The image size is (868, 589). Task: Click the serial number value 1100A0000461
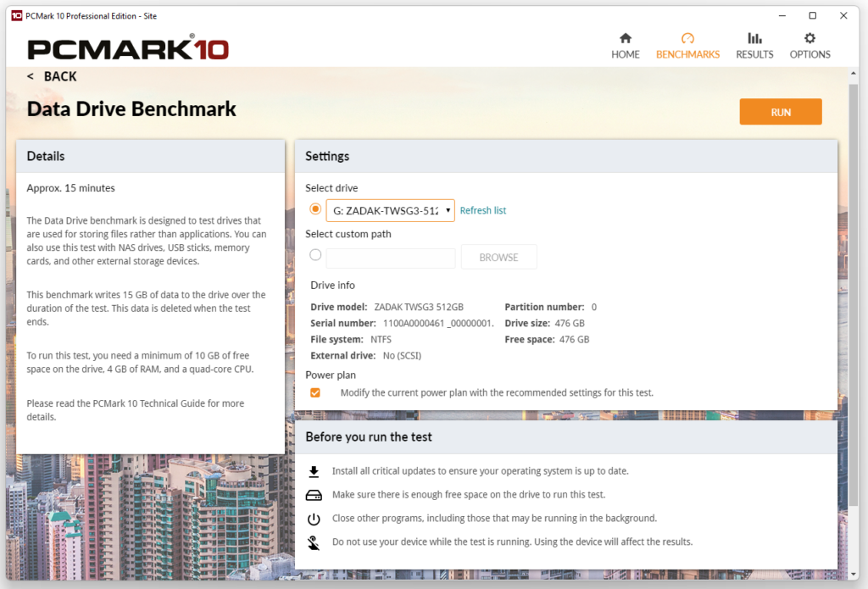click(x=438, y=323)
